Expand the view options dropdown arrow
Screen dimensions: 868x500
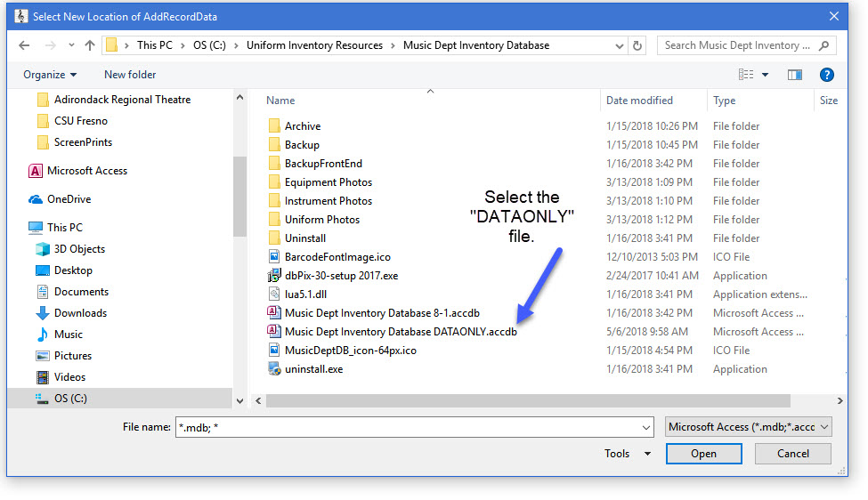pyautogui.click(x=766, y=75)
